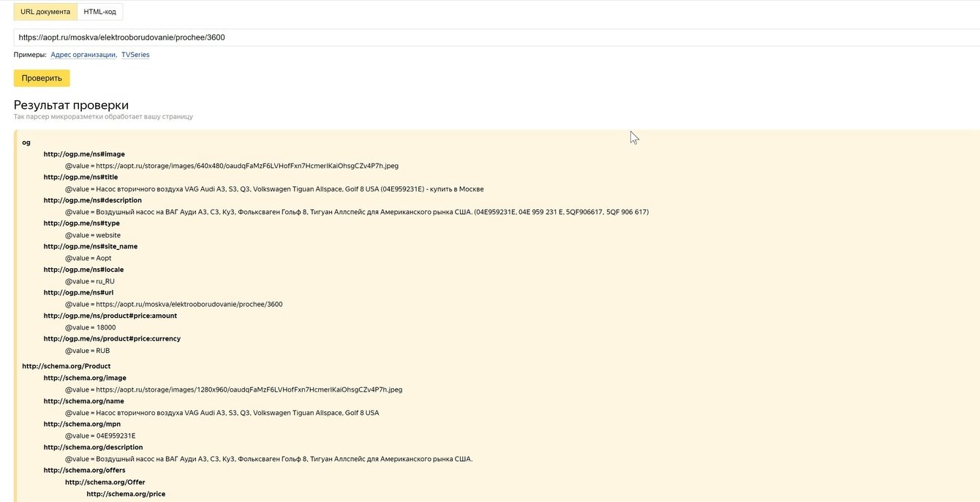The image size is (980, 502).
Task: Switch to the URL документа tab
Action: click(x=45, y=12)
